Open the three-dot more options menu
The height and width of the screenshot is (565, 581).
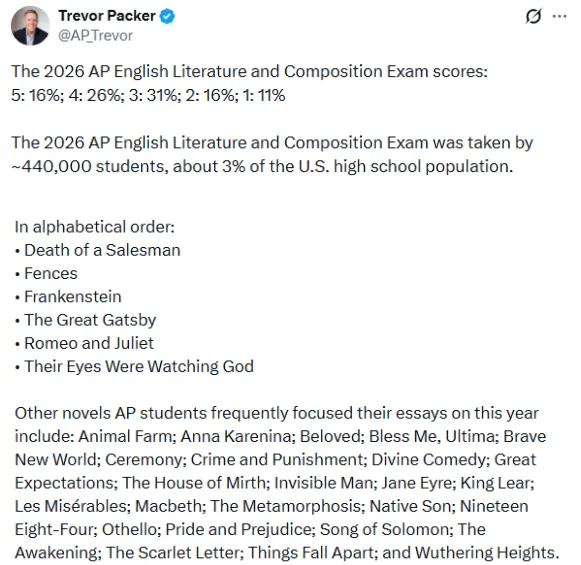click(560, 16)
